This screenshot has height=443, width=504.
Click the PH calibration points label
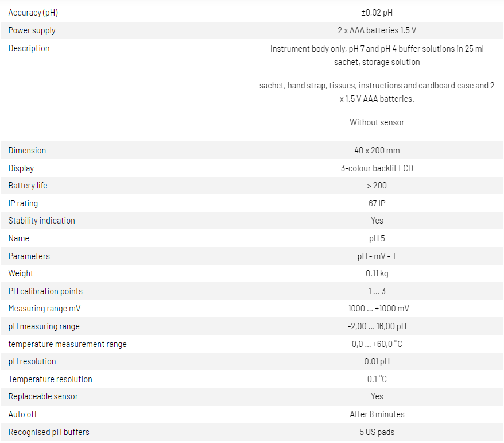pos(45,291)
